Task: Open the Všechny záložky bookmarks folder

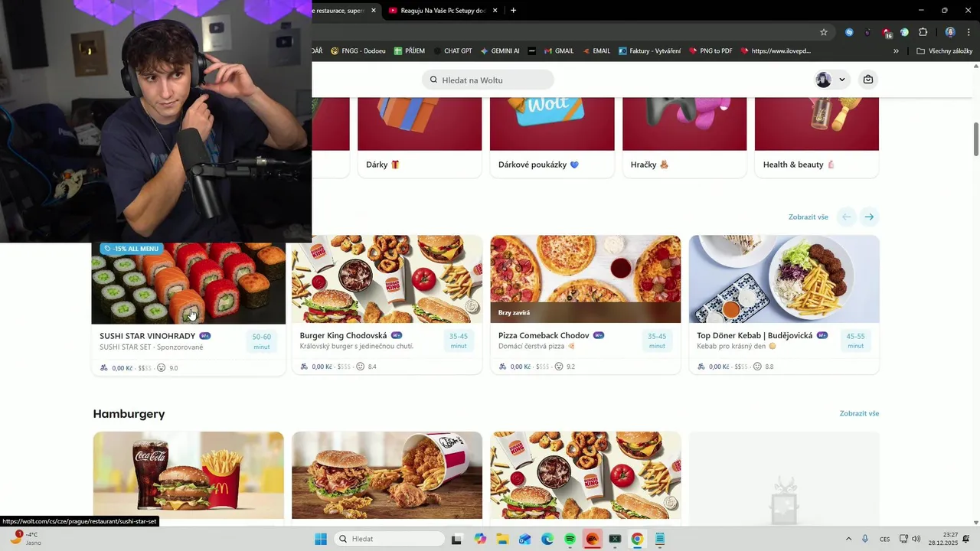Action: tap(944, 51)
